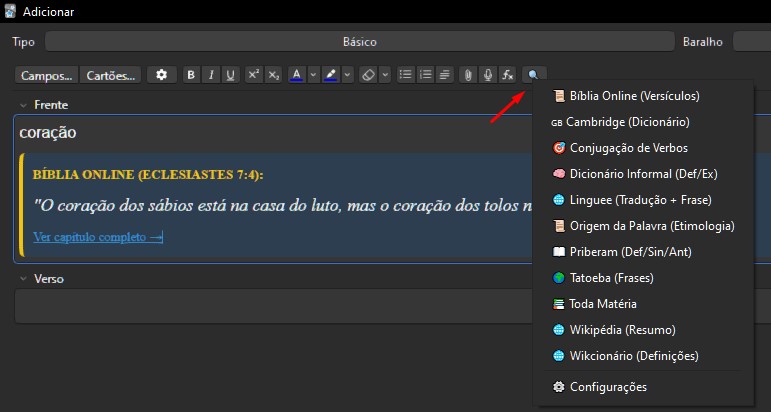Click the gear options icon in toolbar
The height and width of the screenshot is (412, 771).
tap(162, 75)
